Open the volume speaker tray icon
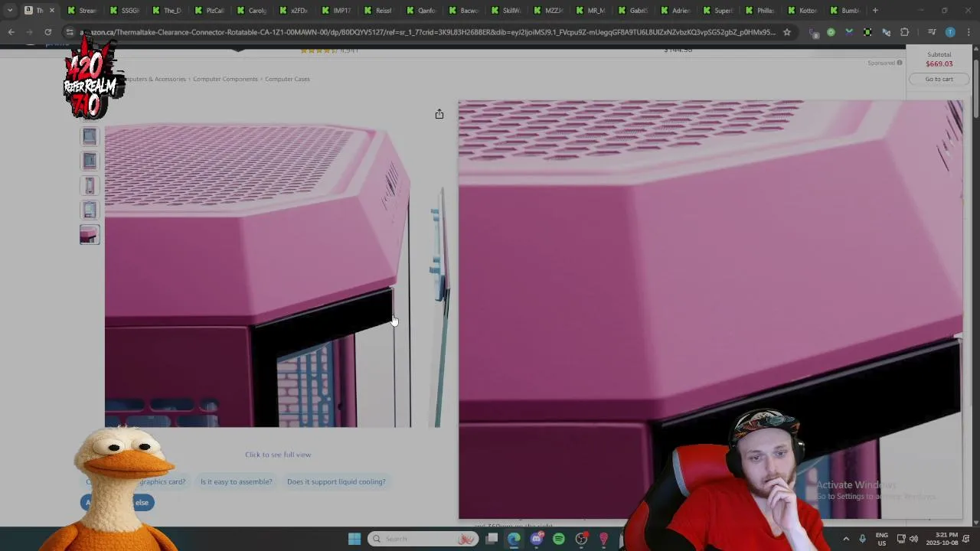The width and height of the screenshot is (980, 551). (913, 539)
